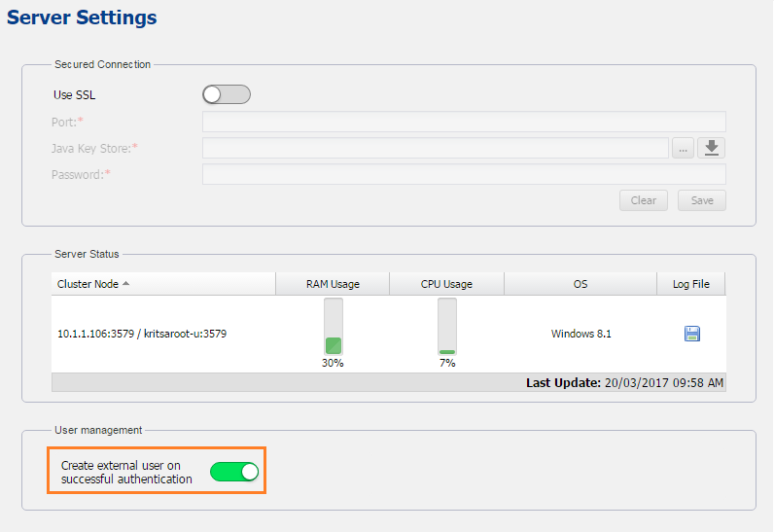The height and width of the screenshot is (532, 774).
Task: Click the Log File column header
Action: (x=691, y=284)
